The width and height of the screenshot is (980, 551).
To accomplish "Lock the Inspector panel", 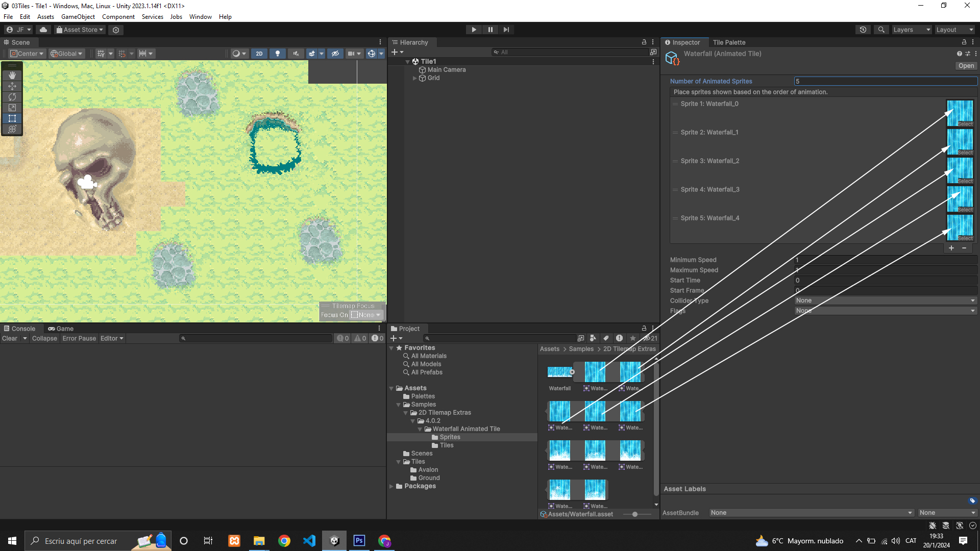I will click(964, 42).
